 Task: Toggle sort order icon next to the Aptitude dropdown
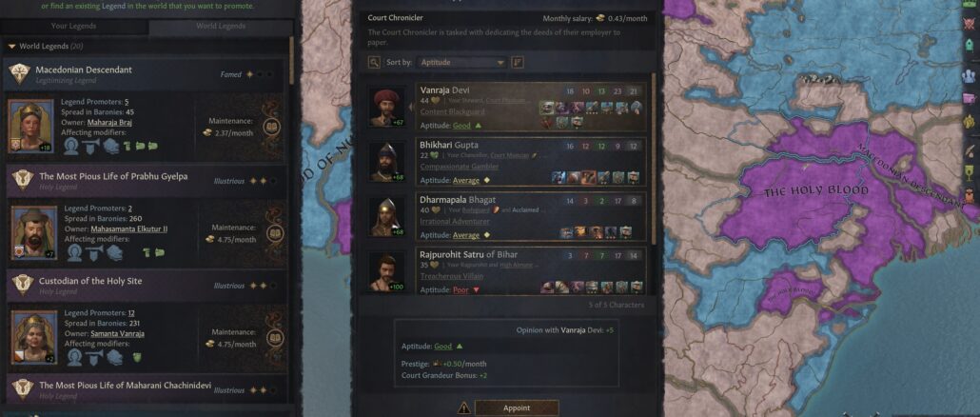click(x=518, y=62)
